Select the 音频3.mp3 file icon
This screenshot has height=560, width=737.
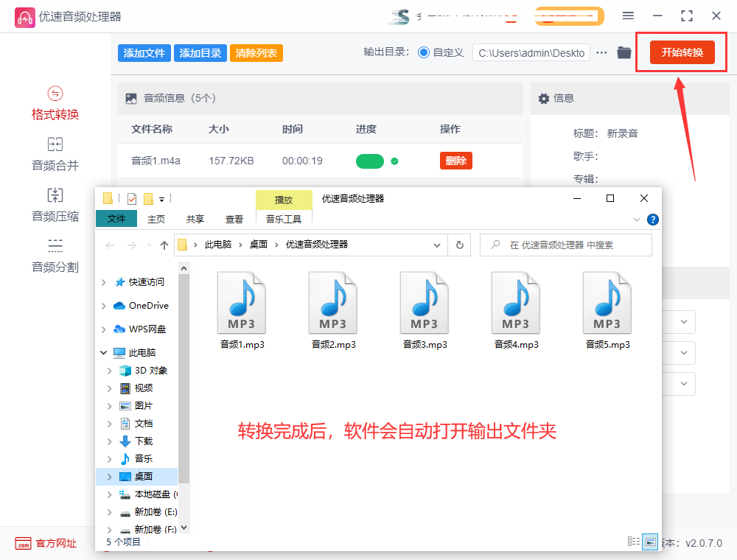425,303
